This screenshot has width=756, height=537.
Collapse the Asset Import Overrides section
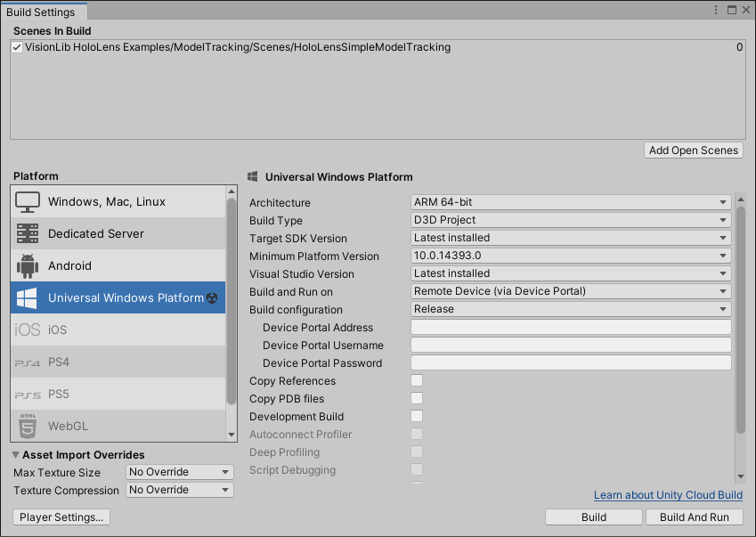pyautogui.click(x=16, y=454)
